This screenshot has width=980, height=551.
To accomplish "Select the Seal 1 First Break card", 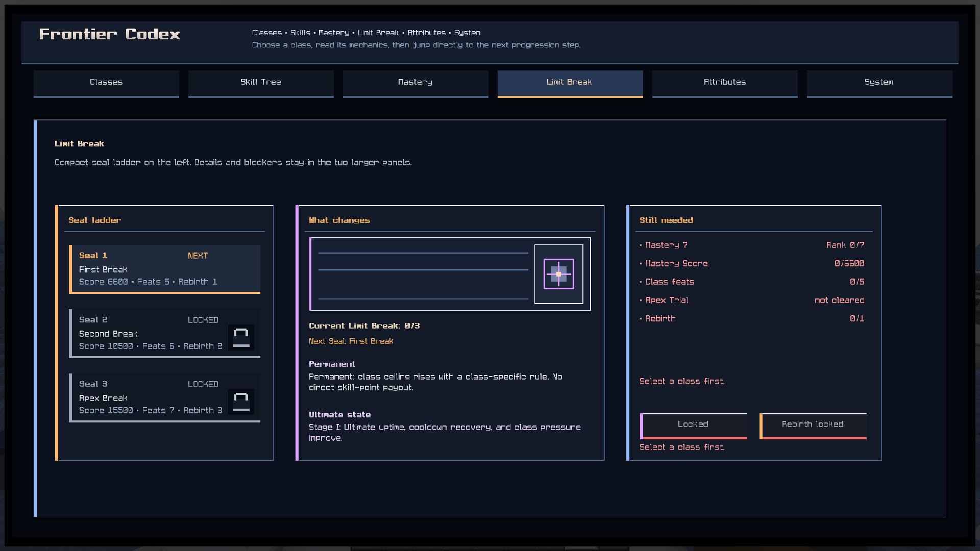I will click(164, 269).
